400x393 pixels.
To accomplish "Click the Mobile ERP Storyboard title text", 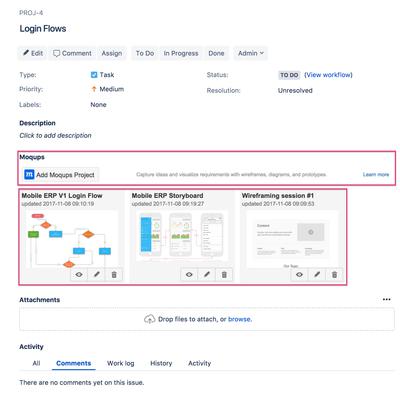I will pyautogui.click(x=167, y=196).
